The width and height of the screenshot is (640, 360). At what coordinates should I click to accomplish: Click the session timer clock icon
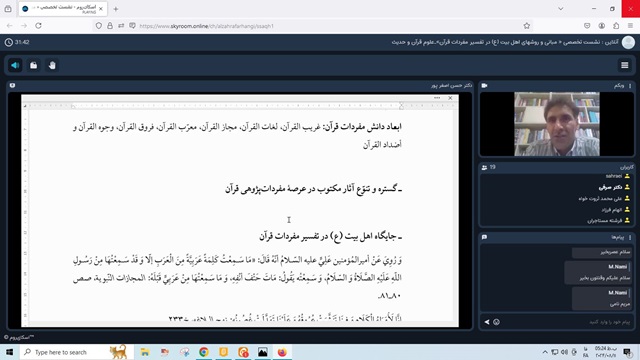9,42
